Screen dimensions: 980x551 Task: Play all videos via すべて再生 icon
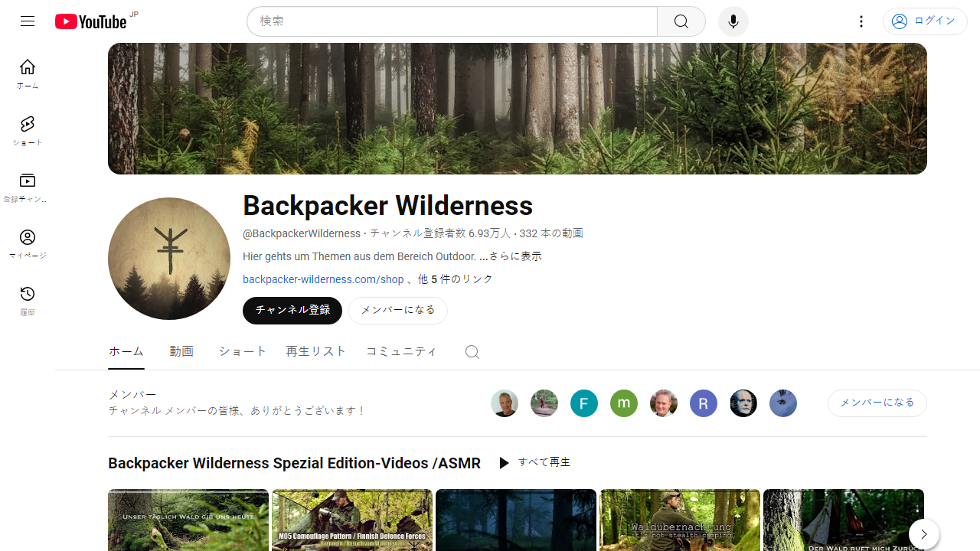click(534, 463)
